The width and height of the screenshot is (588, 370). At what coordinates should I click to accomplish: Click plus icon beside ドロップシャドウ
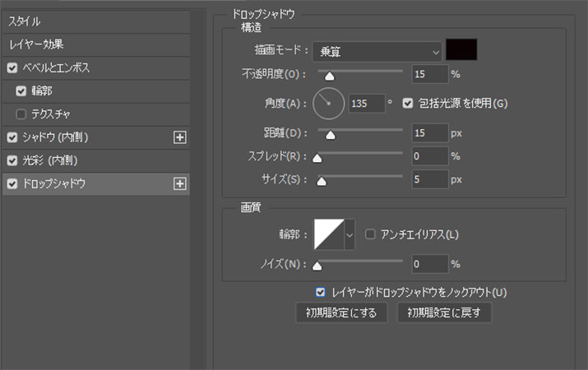pos(180,183)
